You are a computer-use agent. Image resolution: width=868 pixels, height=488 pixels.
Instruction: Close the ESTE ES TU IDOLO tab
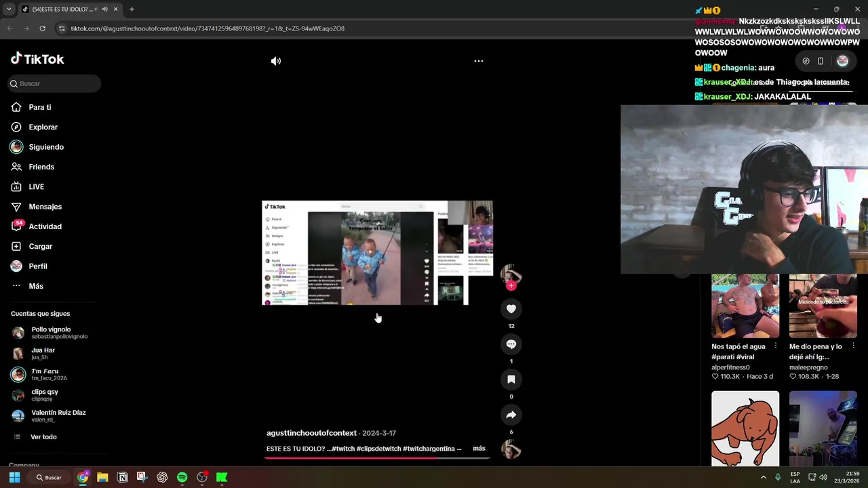coord(115,9)
